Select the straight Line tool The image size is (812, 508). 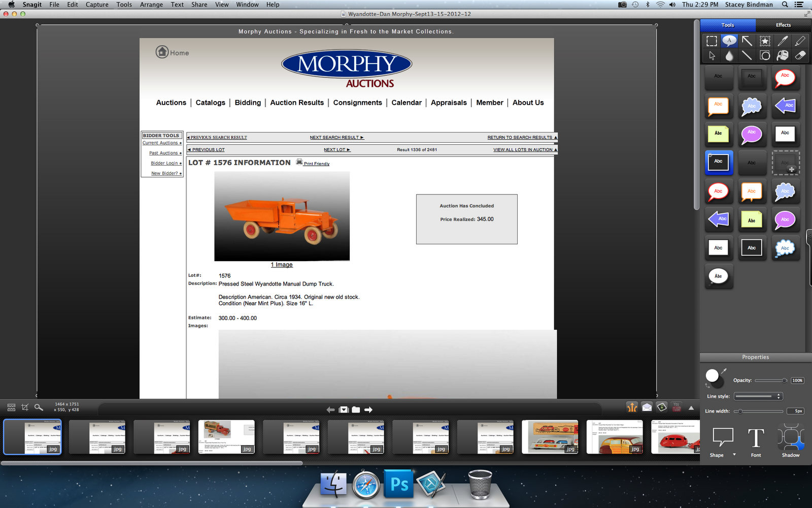point(747,56)
